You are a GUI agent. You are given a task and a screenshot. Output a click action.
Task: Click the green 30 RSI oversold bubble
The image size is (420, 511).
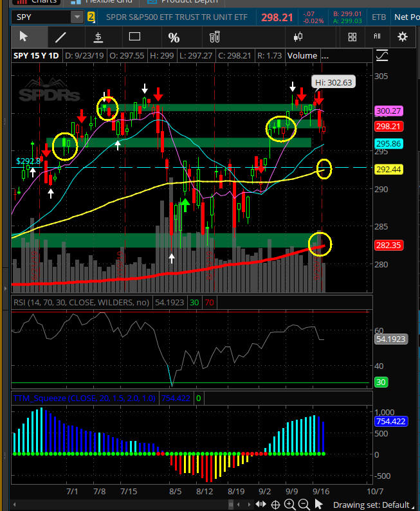point(381,382)
